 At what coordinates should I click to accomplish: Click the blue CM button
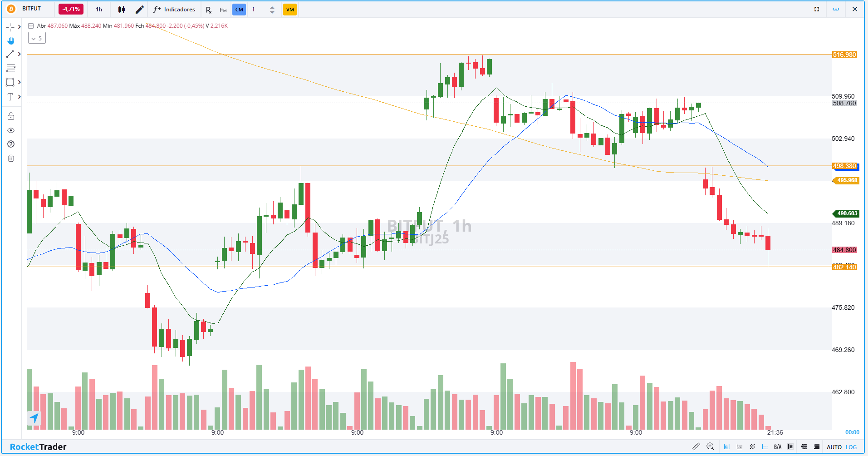[239, 10]
